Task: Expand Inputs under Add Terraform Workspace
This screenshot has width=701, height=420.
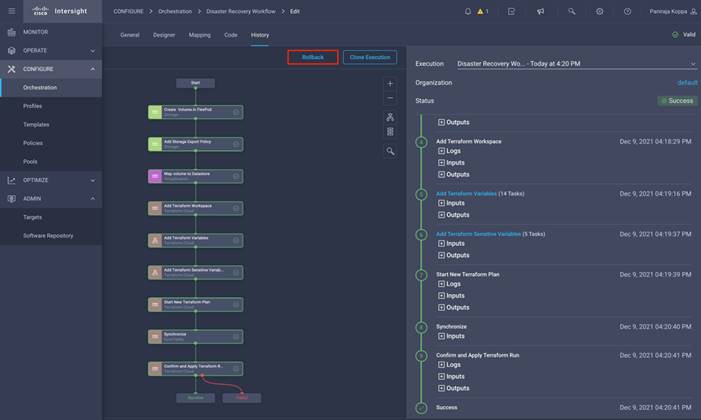Action: tap(452, 163)
